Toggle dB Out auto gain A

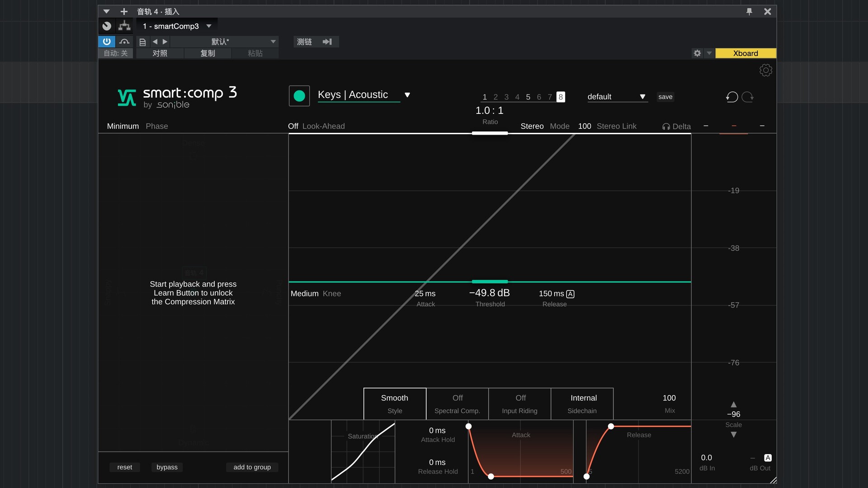pos(768,458)
